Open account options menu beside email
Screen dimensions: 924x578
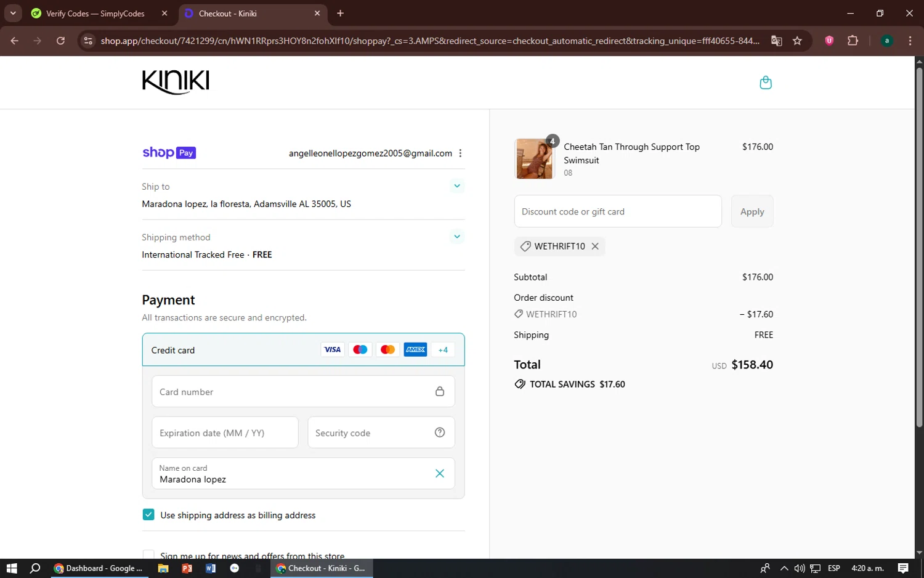(x=460, y=153)
